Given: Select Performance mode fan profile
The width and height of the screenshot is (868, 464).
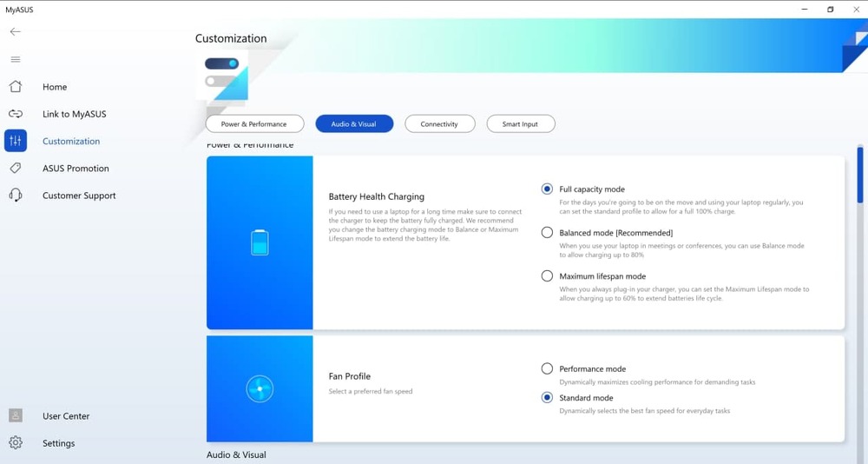Looking at the screenshot, I should [547, 368].
